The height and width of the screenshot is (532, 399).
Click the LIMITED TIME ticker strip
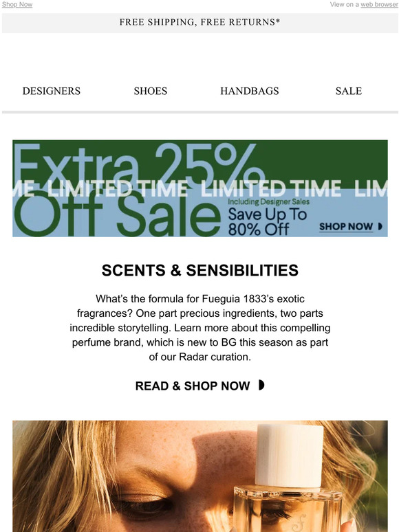(200, 188)
